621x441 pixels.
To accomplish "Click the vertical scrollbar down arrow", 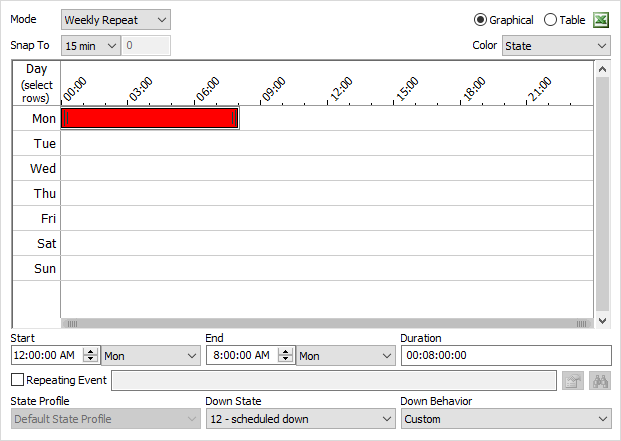I will 602,321.
